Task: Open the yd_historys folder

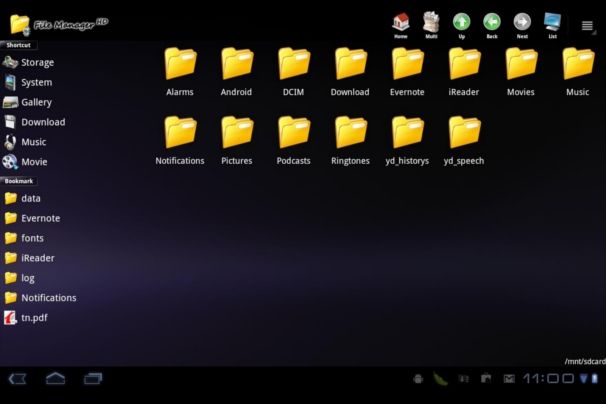Action: 407,141
